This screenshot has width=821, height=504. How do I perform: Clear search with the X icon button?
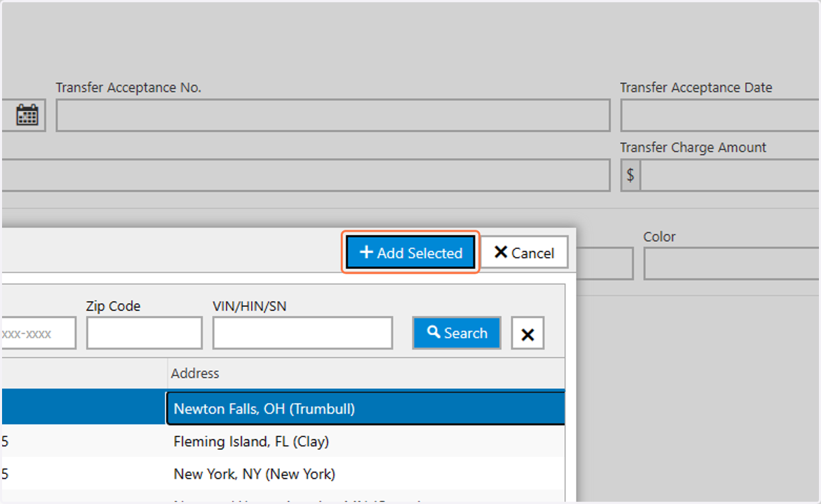pos(527,333)
